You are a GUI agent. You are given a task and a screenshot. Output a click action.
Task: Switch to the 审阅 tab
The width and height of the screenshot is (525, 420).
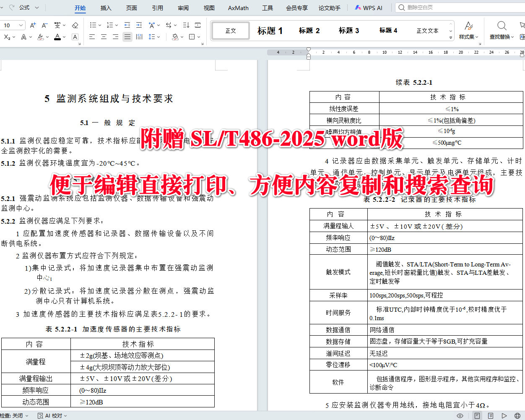click(x=183, y=8)
